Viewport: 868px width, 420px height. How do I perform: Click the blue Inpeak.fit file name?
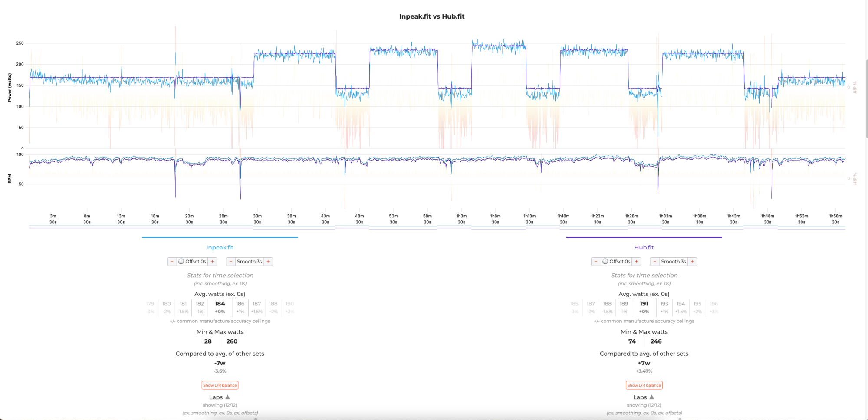click(x=220, y=248)
